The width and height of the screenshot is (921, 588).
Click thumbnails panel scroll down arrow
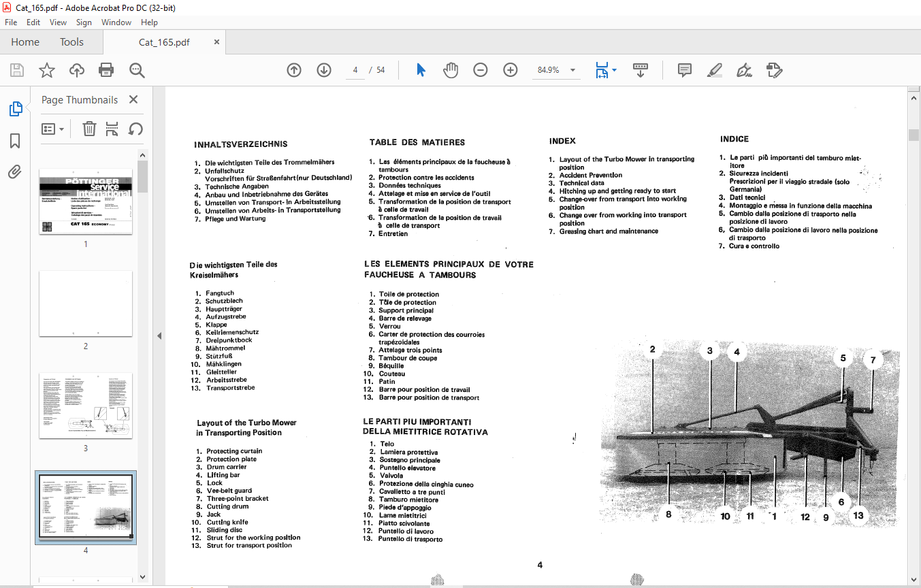[x=143, y=577]
